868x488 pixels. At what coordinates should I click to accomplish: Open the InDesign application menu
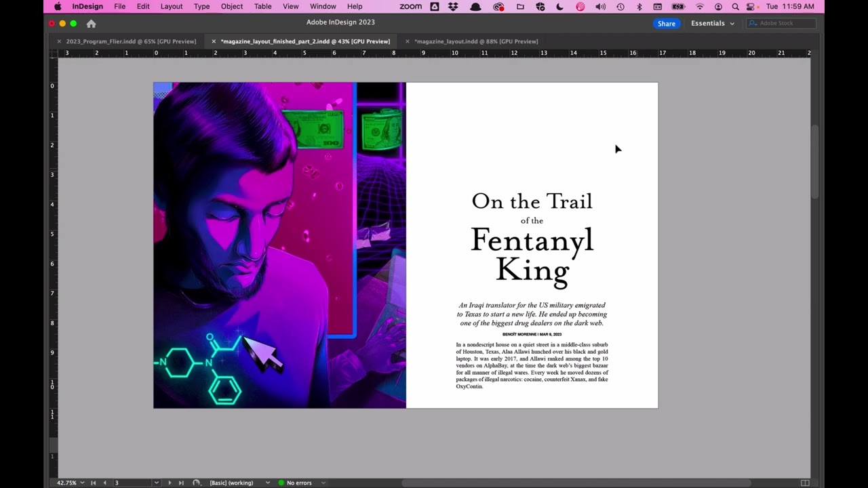pyautogui.click(x=87, y=7)
